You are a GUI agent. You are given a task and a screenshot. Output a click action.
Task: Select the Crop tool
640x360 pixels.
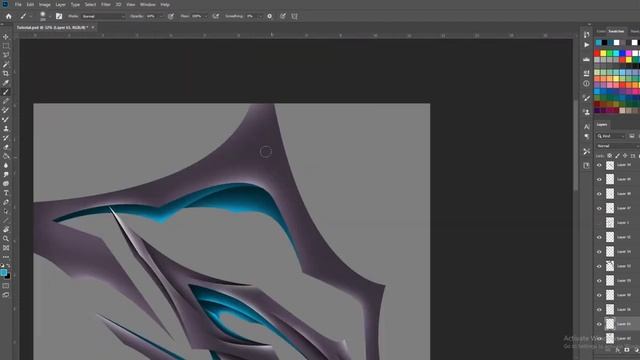tap(6, 73)
